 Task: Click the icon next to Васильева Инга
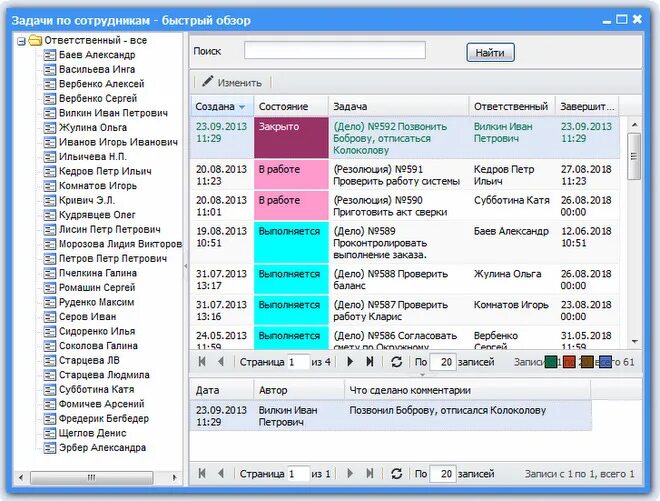coord(50,69)
